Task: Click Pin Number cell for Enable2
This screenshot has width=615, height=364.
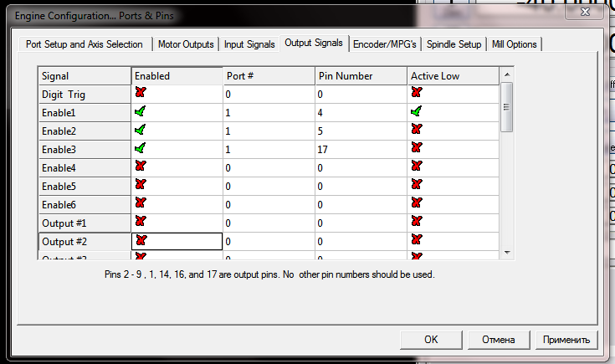Action: click(x=361, y=131)
